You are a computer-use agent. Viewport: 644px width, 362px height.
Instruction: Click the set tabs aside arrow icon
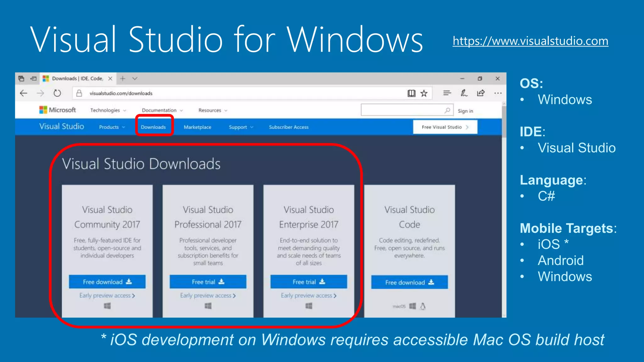(33, 79)
